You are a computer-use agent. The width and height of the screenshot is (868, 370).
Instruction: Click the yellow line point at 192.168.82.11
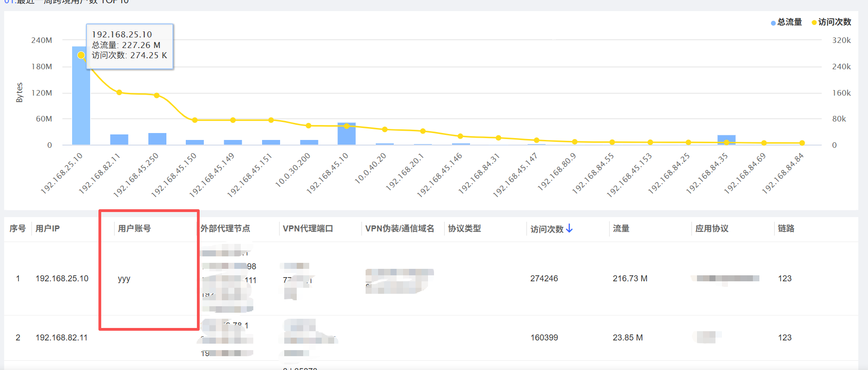(x=119, y=92)
